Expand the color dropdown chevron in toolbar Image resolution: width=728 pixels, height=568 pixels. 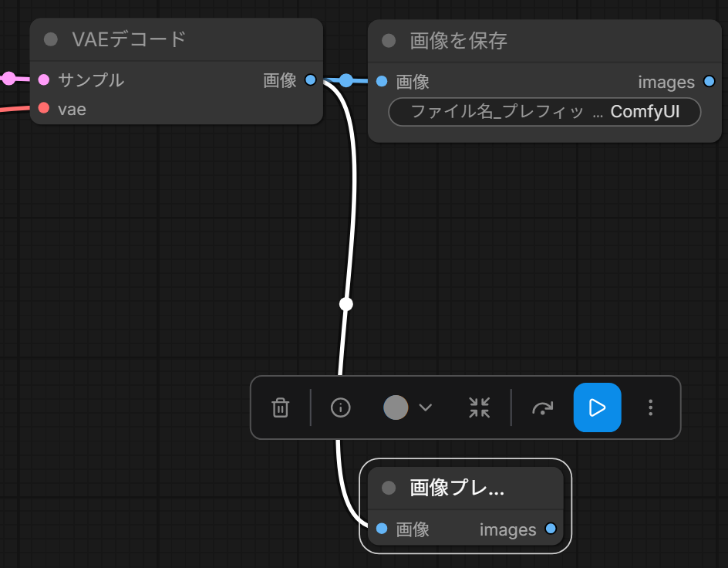pos(425,407)
